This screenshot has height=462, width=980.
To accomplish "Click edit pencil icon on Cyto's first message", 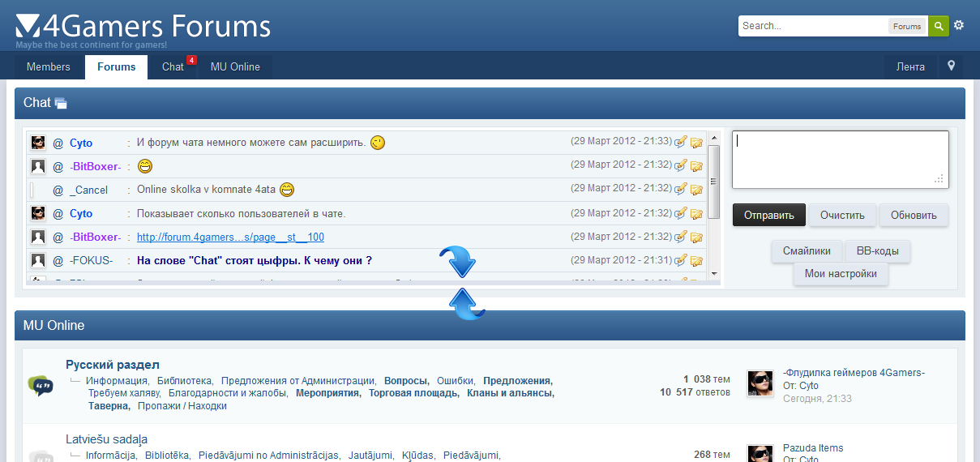I will tap(680, 143).
